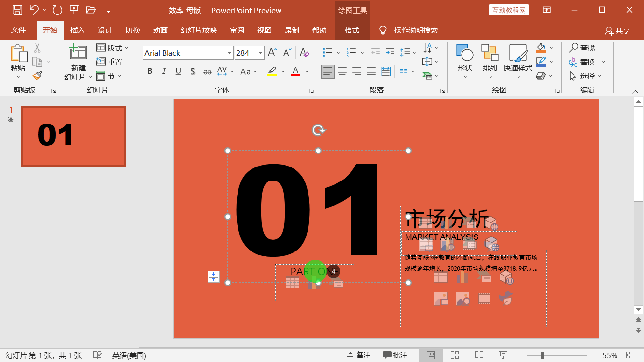Decrease font size icon

[287, 53]
